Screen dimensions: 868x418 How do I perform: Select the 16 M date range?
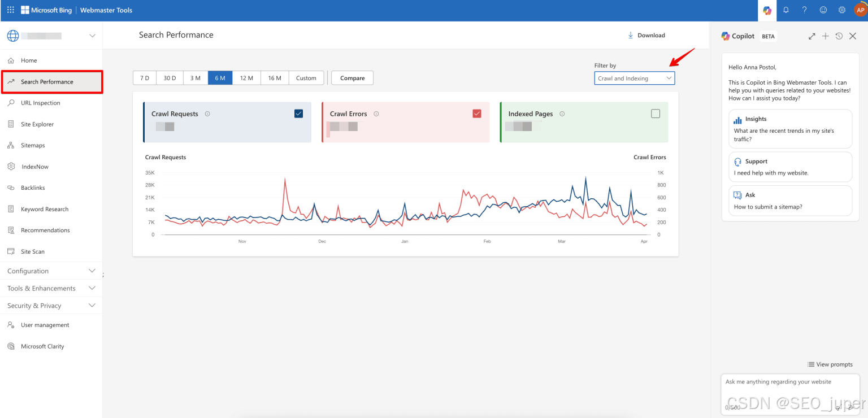[275, 78]
